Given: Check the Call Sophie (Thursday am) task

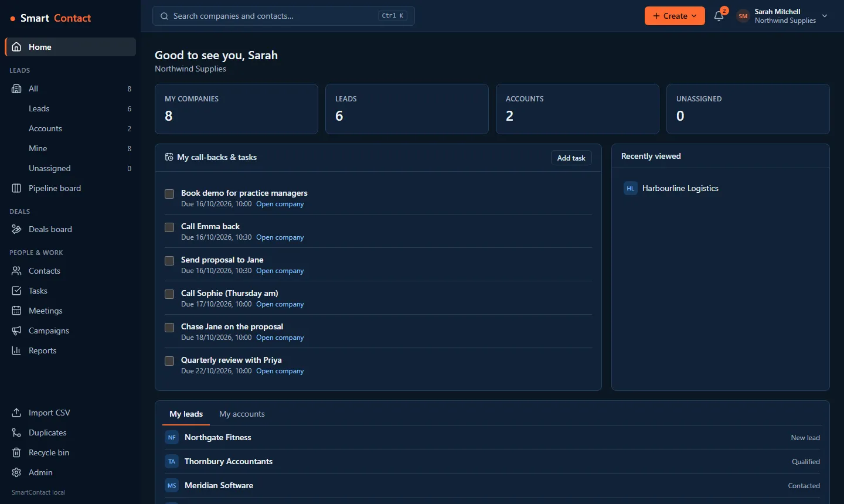Looking at the screenshot, I should pyautogui.click(x=169, y=294).
